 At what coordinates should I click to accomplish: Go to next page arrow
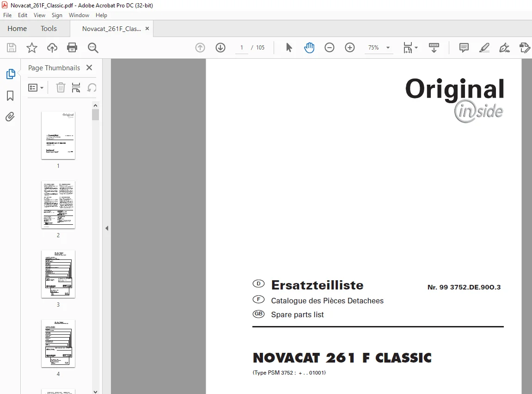coord(220,48)
